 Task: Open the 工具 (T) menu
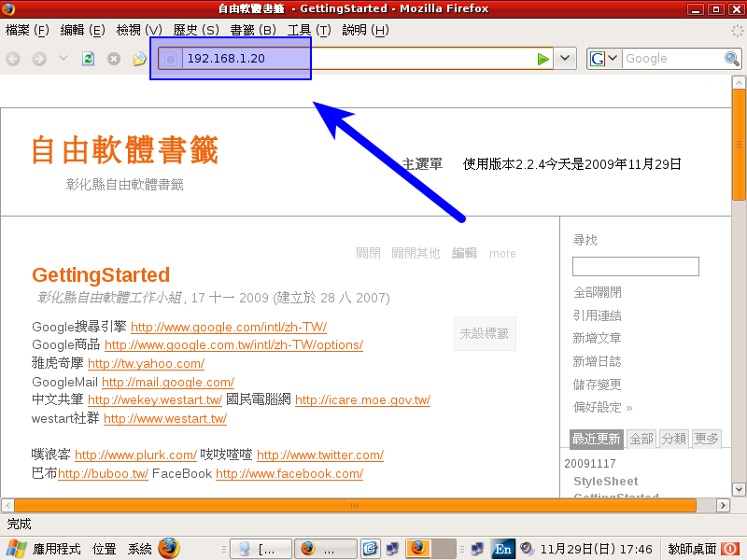(309, 30)
